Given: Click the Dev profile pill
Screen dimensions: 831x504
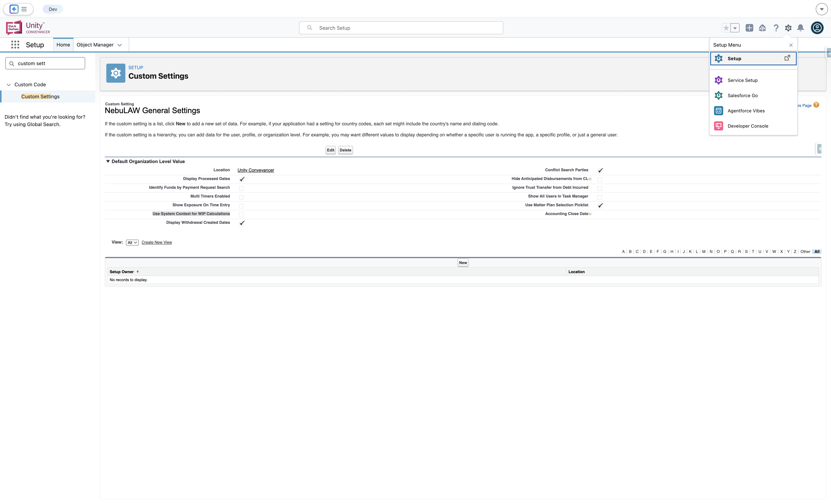Looking at the screenshot, I should point(53,9).
